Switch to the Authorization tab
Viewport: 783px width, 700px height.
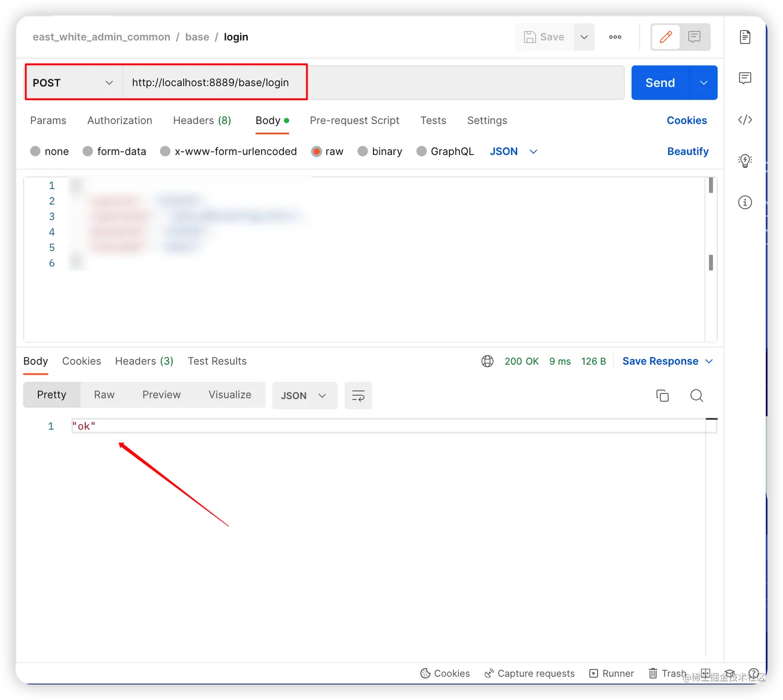(x=120, y=120)
